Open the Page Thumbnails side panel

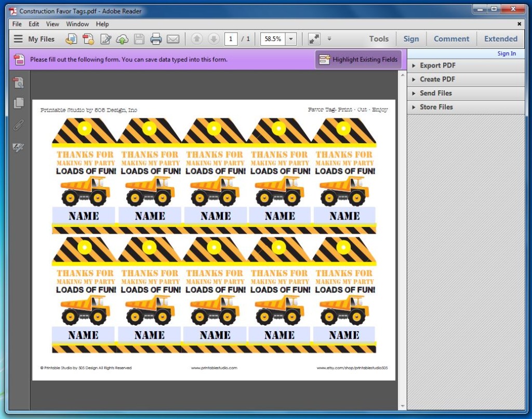19,103
